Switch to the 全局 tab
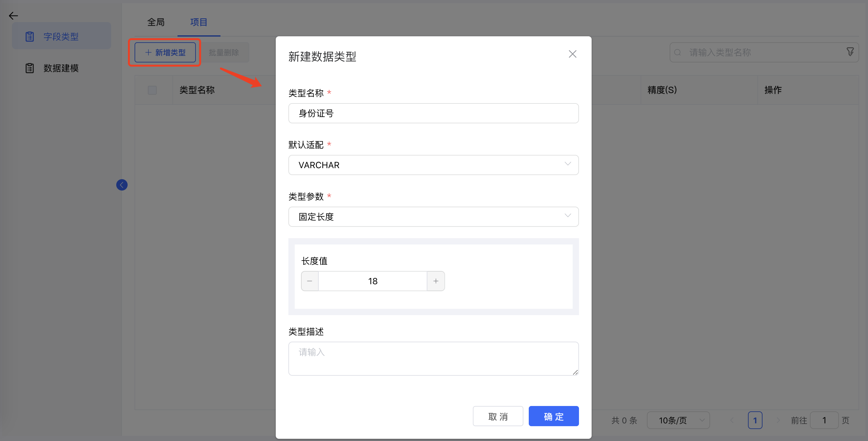868x441 pixels. (156, 22)
